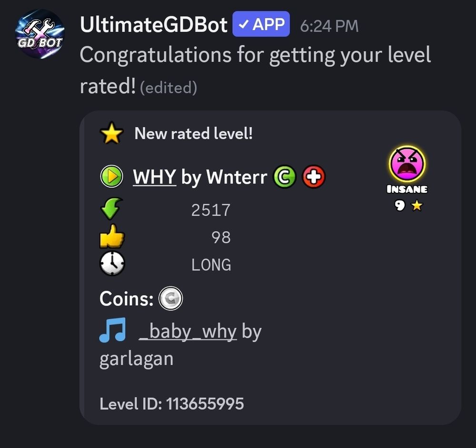The image size is (476, 448).
Task: Click the clock length icon
Action: pyautogui.click(x=112, y=263)
